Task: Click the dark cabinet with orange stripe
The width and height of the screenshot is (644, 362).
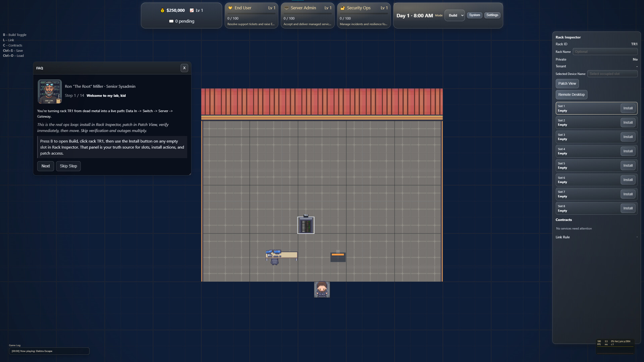Action: [x=338, y=257]
